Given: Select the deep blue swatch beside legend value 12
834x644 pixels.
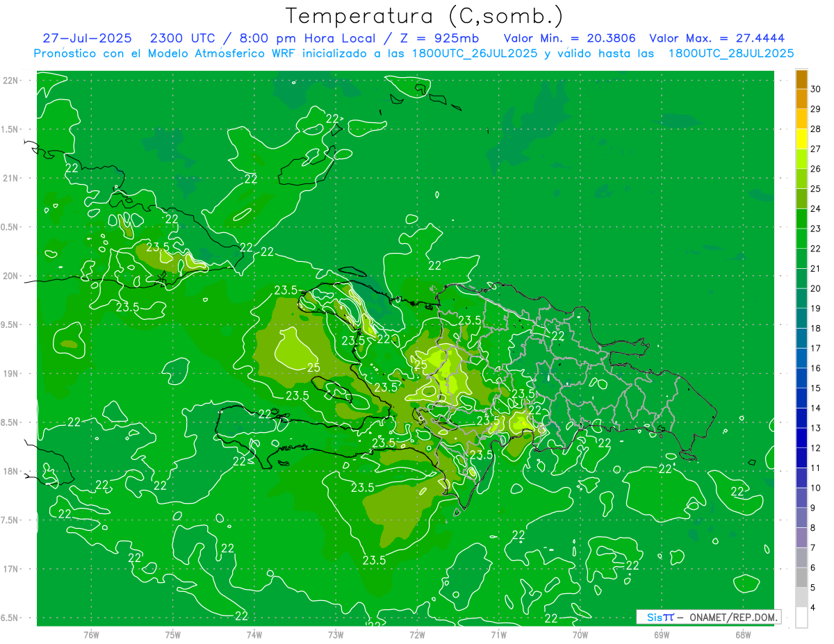Looking at the screenshot, I should coord(801,438).
